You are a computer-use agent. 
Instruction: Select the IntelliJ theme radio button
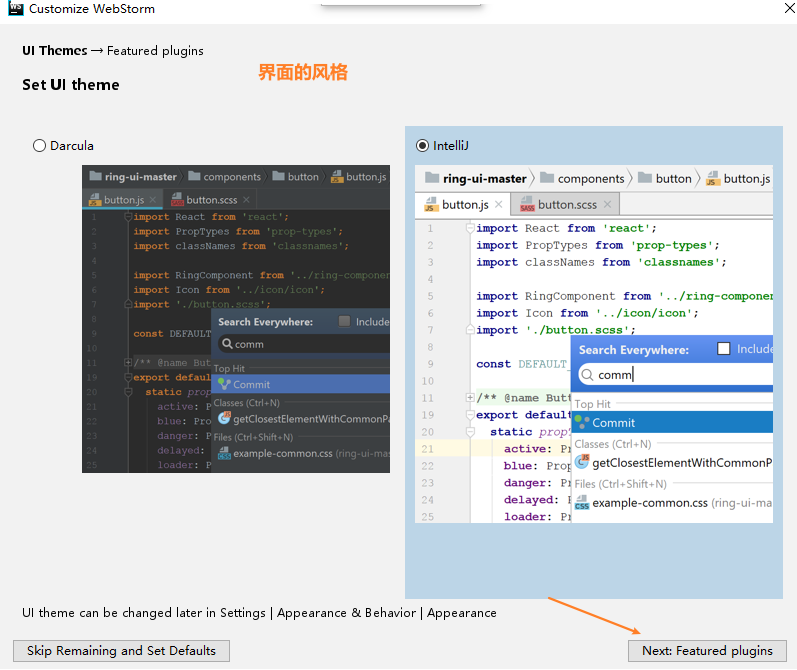point(422,146)
